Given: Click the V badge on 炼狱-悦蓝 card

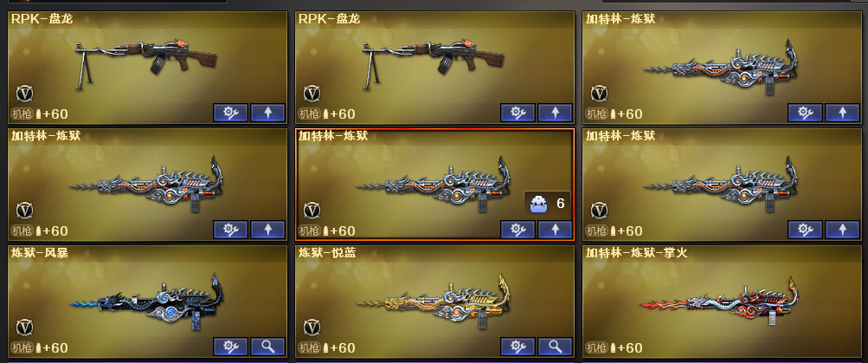Looking at the screenshot, I should click(312, 327).
